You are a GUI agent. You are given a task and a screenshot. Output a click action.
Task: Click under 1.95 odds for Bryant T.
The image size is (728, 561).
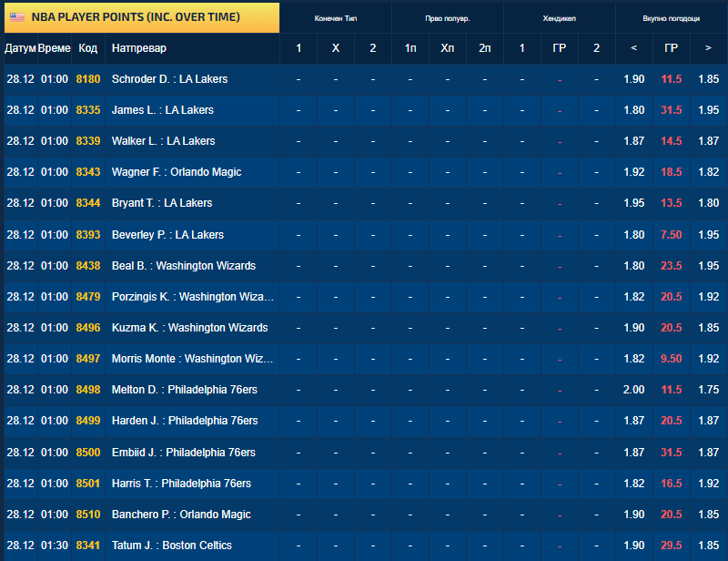(x=633, y=203)
